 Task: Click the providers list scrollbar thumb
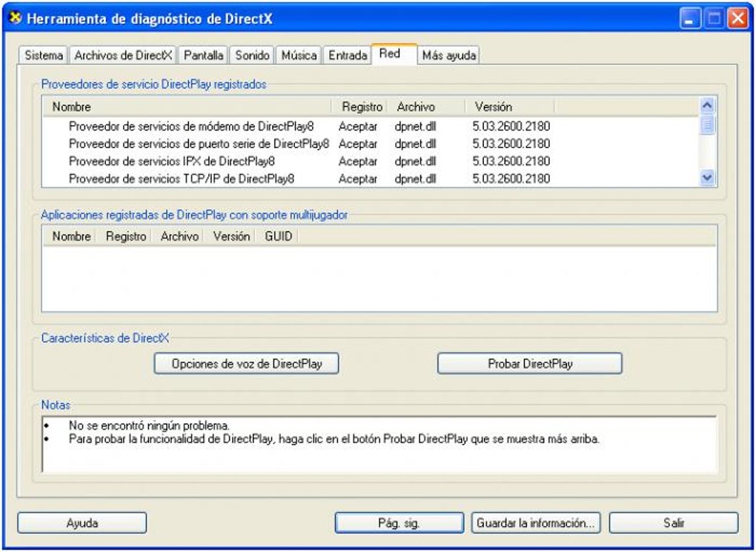707,125
